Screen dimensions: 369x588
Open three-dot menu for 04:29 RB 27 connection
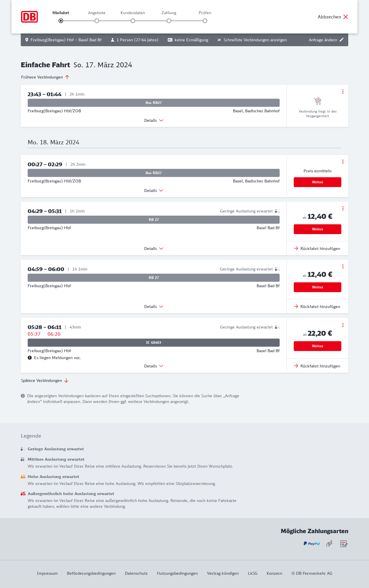(343, 208)
